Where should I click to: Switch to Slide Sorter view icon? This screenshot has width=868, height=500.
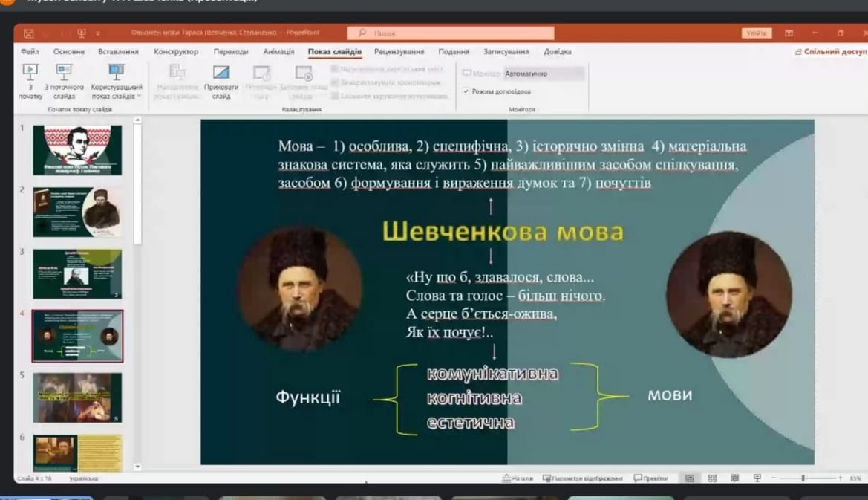pos(712,478)
